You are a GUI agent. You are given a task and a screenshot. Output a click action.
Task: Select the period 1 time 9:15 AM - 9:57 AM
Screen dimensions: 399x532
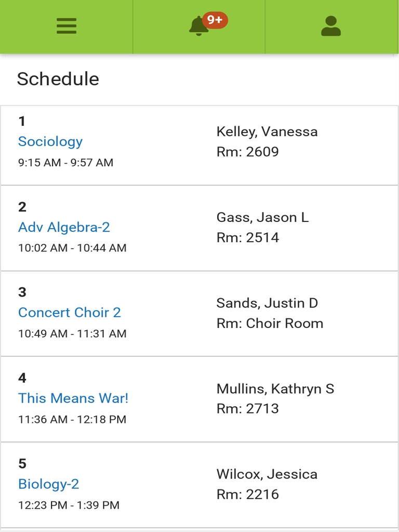pyautogui.click(x=65, y=163)
